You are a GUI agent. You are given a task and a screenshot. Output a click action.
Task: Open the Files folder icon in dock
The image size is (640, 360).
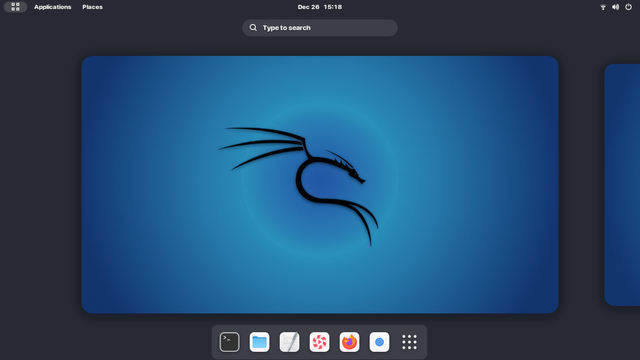point(259,342)
